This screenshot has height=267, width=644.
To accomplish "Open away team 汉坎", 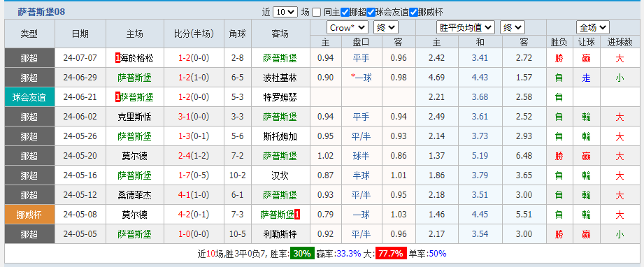I will pos(280,176).
